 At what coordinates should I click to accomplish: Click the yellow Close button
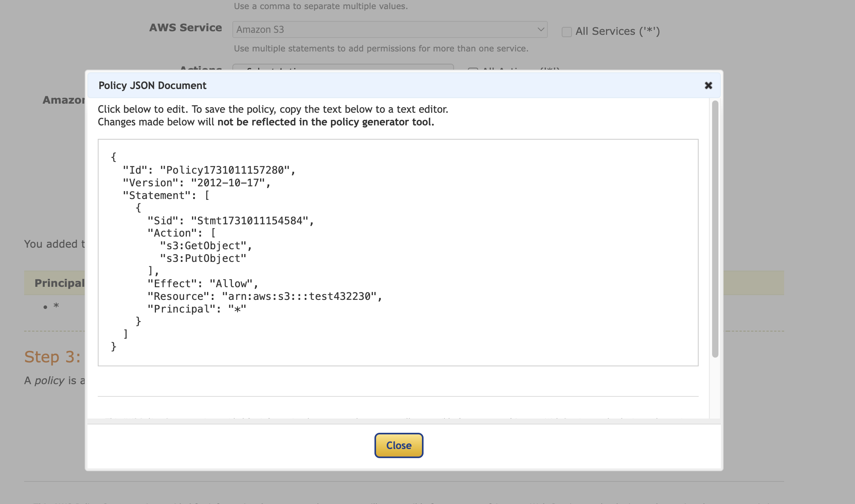click(x=399, y=445)
